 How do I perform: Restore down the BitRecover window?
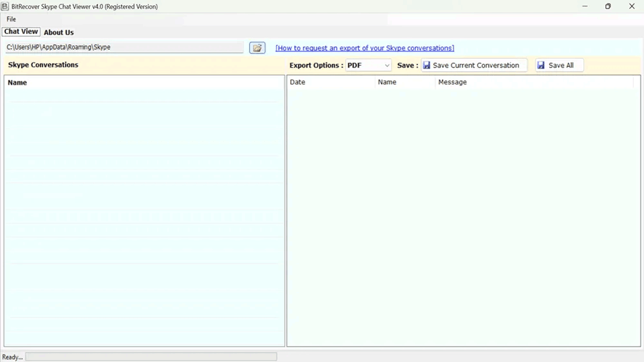(x=608, y=7)
